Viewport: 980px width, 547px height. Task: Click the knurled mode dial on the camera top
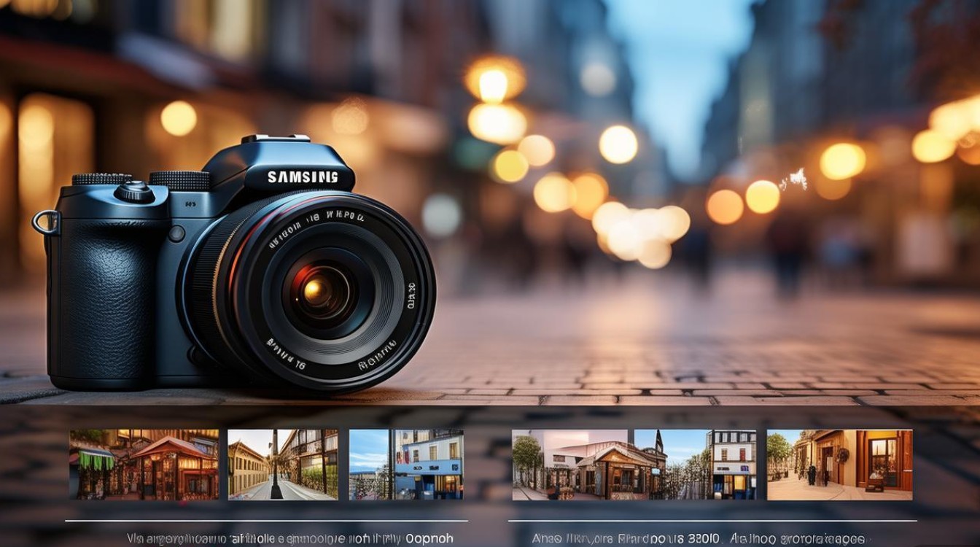pyautogui.click(x=179, y=179)
